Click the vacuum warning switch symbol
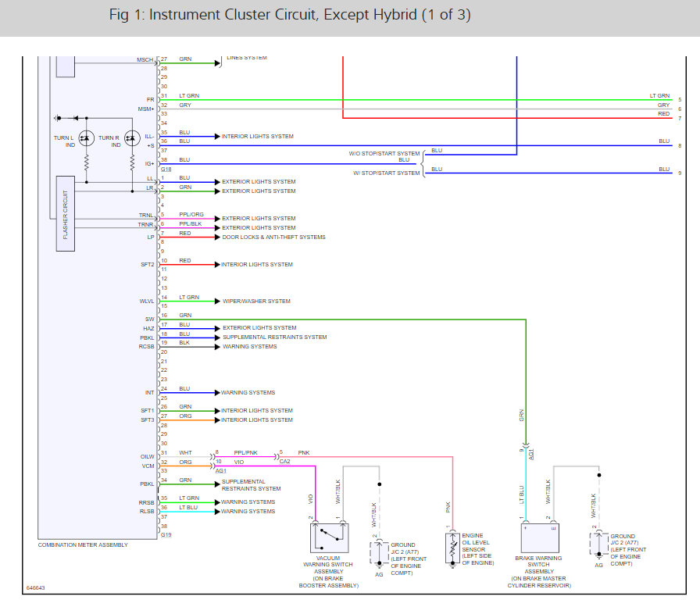This screenshot has width=700, height=607. tap(330, 537)
